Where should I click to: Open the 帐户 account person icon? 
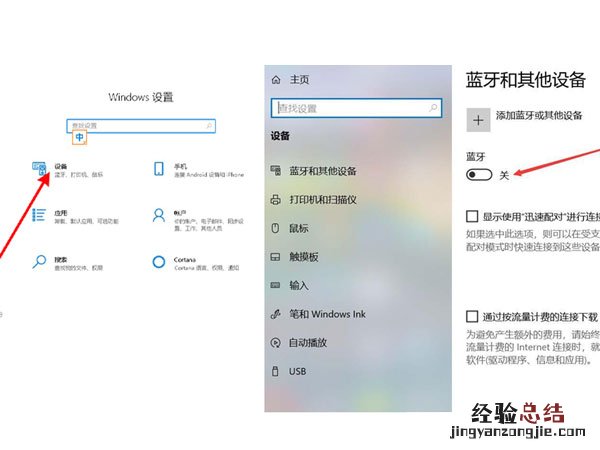pyautogui.click(x=158, y=215)
